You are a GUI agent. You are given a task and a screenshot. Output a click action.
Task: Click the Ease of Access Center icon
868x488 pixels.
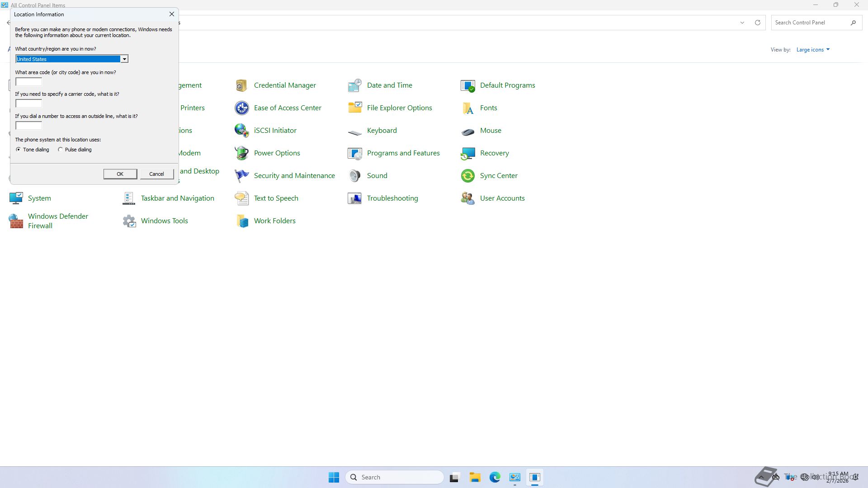[x=241, y=108]
